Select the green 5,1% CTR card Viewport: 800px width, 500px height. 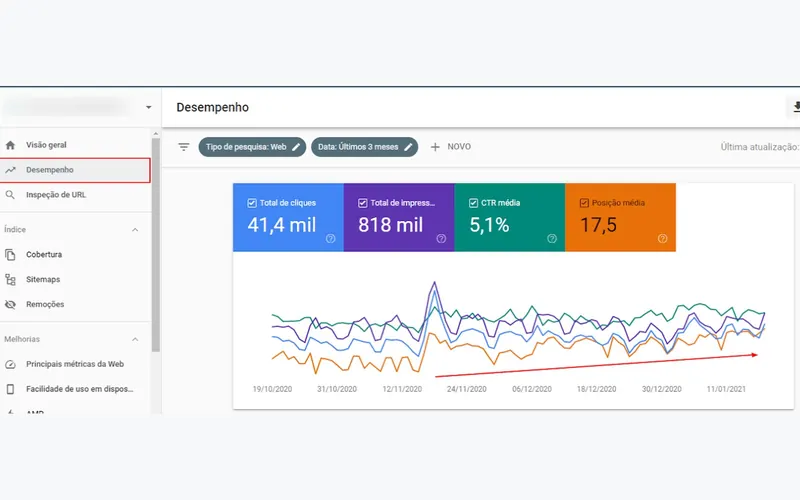[510, 217]
